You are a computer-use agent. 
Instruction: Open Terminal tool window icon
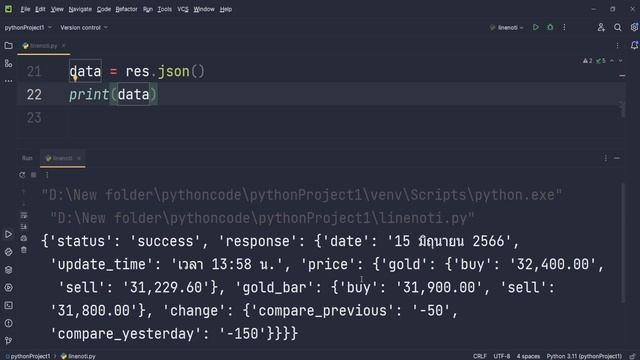8,305
